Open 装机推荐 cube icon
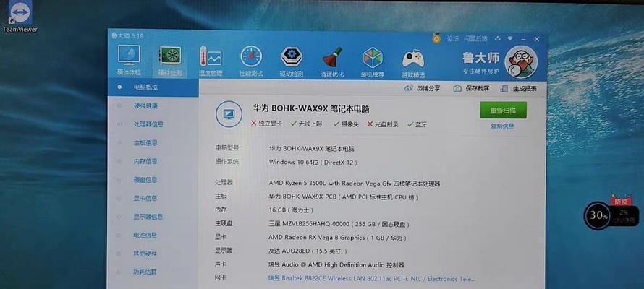 pyautogui.click(x=373, y=62)
